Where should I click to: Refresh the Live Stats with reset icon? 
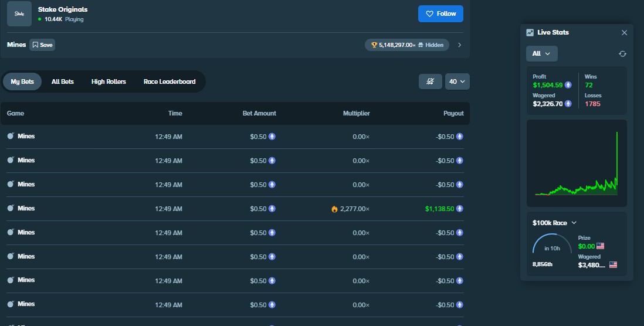coord(623,54)
